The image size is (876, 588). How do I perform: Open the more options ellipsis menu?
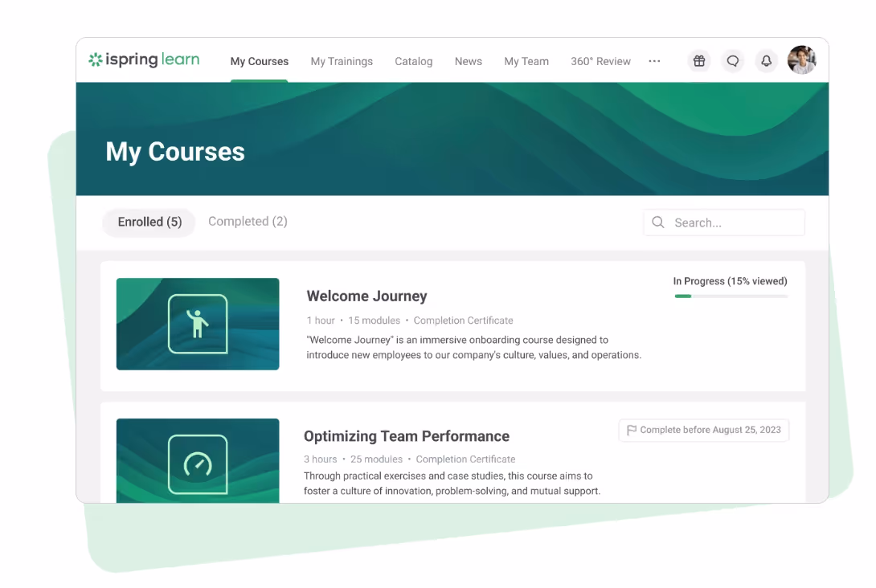coord(654,61)
